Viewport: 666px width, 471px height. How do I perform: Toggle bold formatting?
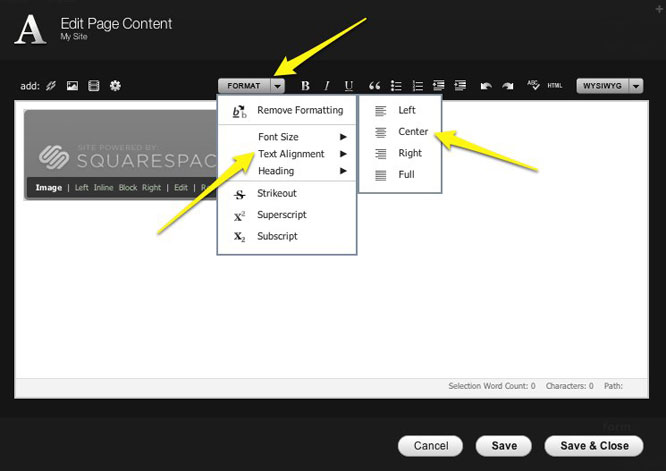[305, 86]
